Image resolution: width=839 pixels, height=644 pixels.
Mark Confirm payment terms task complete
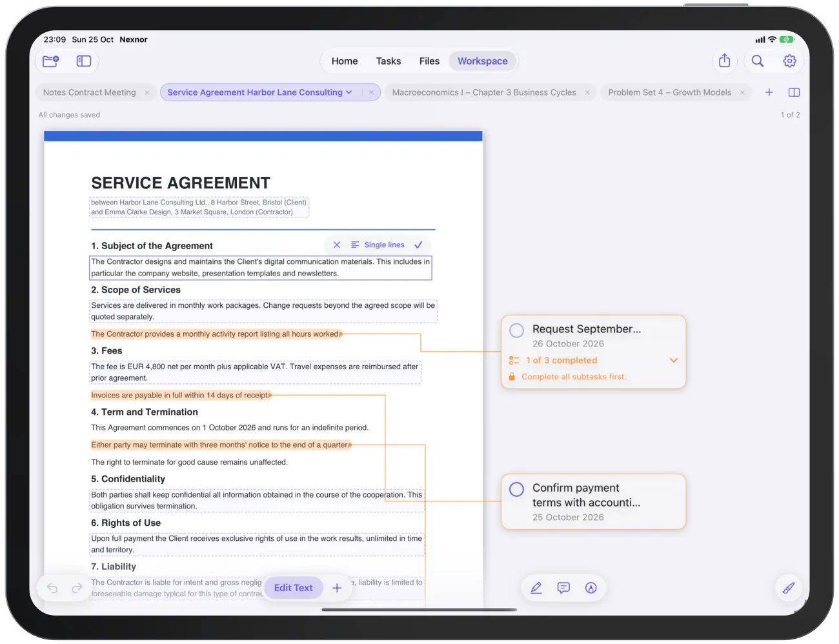pyautogui.click(x=516, y=489)
